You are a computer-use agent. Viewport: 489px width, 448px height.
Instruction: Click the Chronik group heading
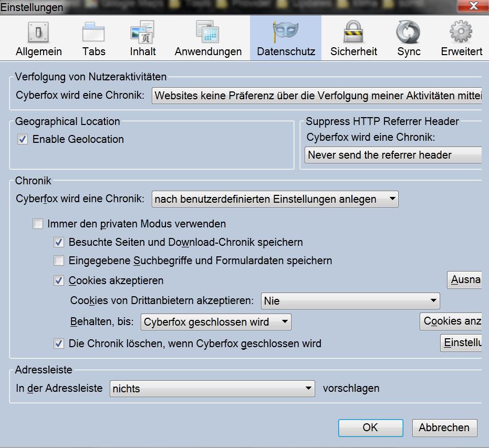pyautogui.click(x=33, y=181)
